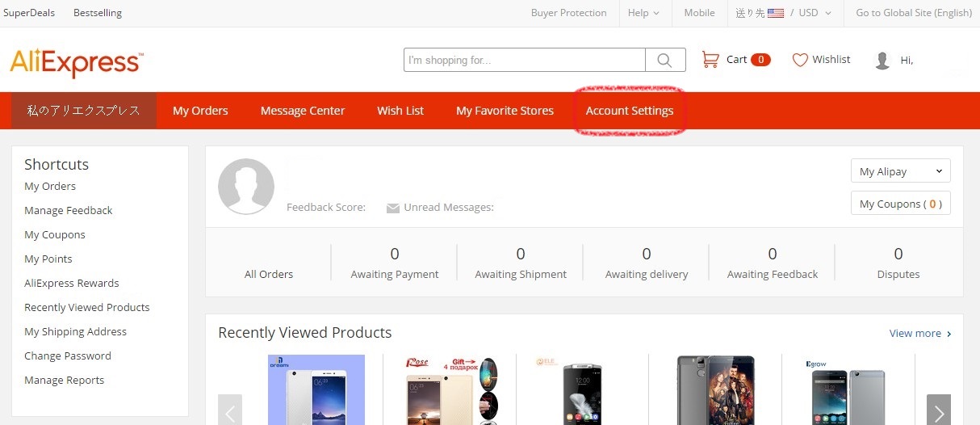Viewport: 980px width, 425px height.
Task: Go to Global Site (English)
Action: (914, 13)
